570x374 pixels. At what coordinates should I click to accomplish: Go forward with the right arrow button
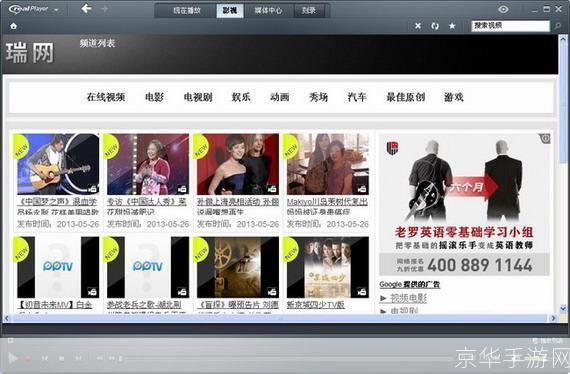click(104, 9)
